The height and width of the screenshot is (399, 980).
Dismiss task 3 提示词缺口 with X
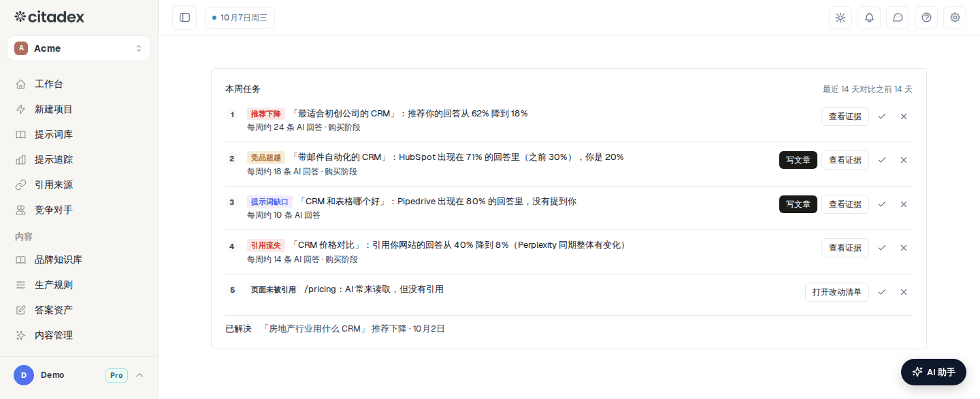[904, 204]
